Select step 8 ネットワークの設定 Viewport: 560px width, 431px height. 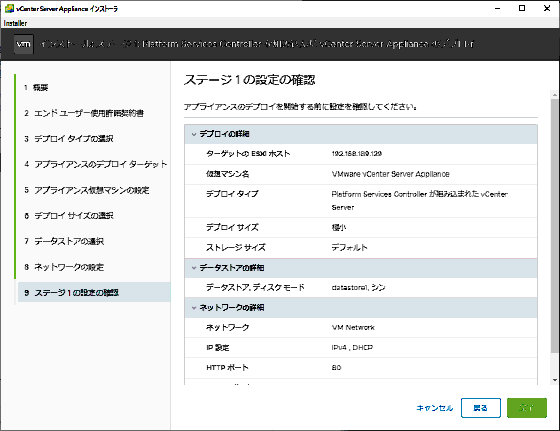click(x=64, y=267)
